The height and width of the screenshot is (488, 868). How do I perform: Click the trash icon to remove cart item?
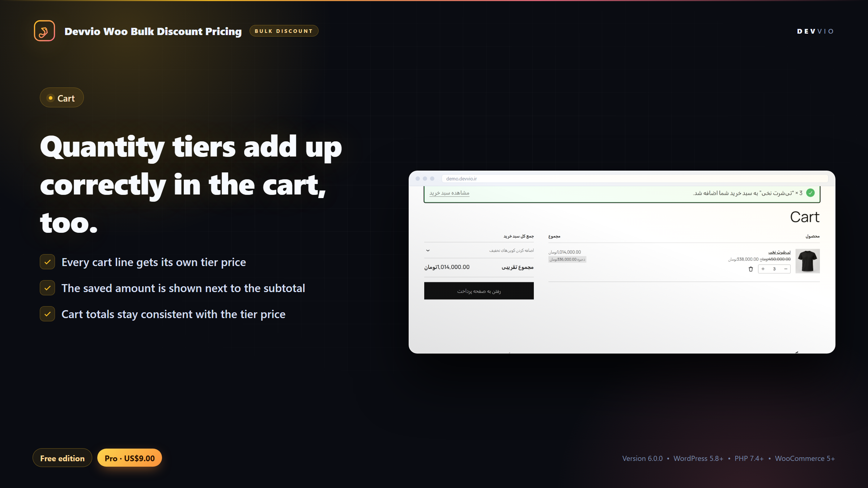[750, 269]
